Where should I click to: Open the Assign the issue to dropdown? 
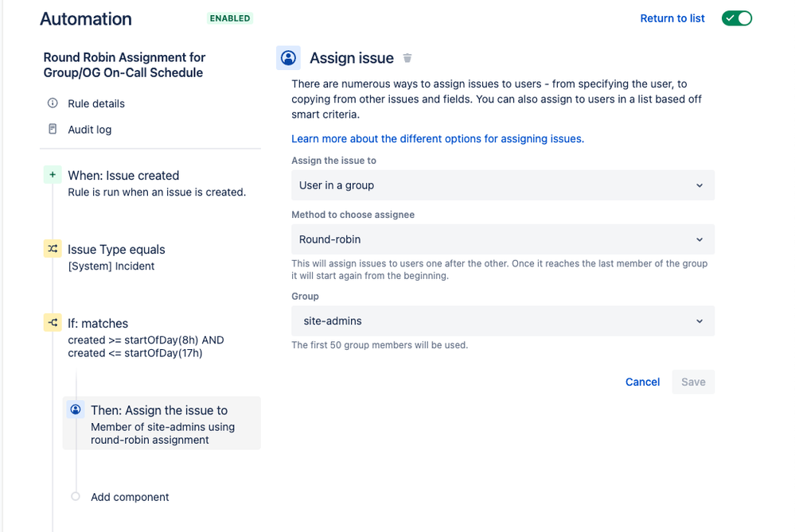502,185
